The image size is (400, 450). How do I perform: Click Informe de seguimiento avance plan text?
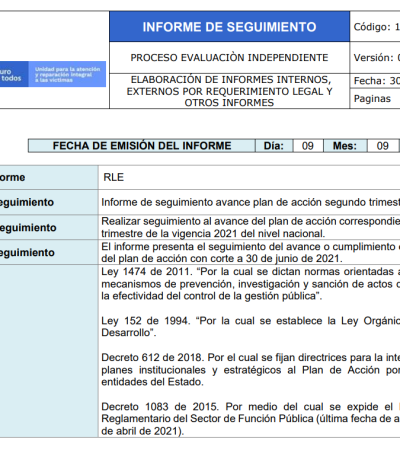pyautogui.click(x=250, y=202)
